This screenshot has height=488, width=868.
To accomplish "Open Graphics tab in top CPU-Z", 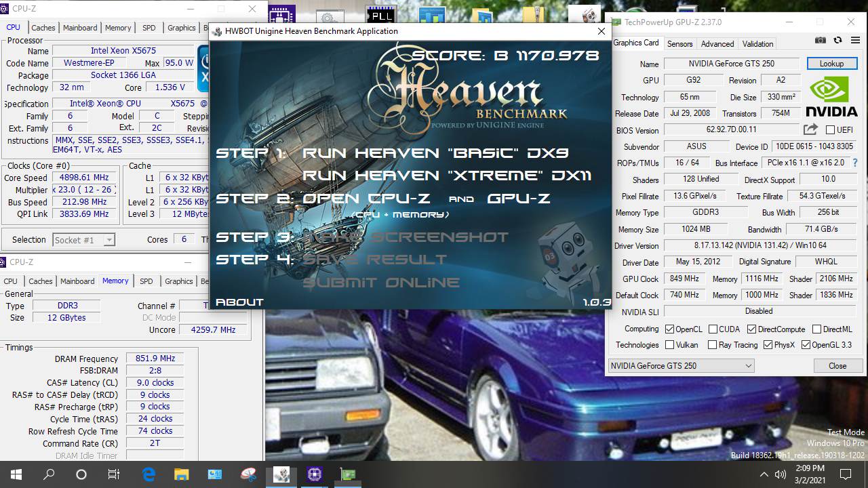I will pos(181,28).
